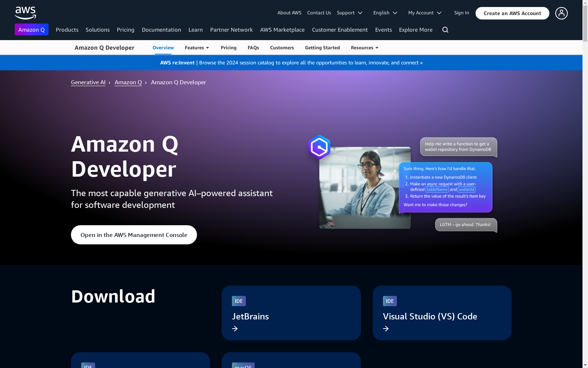
Task: Click the user profile avatar icon
Action: click(561, 13)
